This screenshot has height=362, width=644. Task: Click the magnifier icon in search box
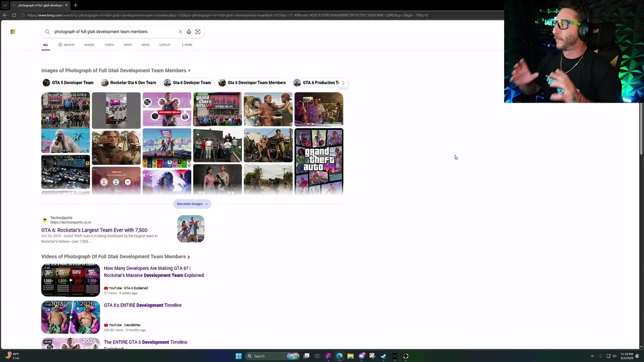47,32
